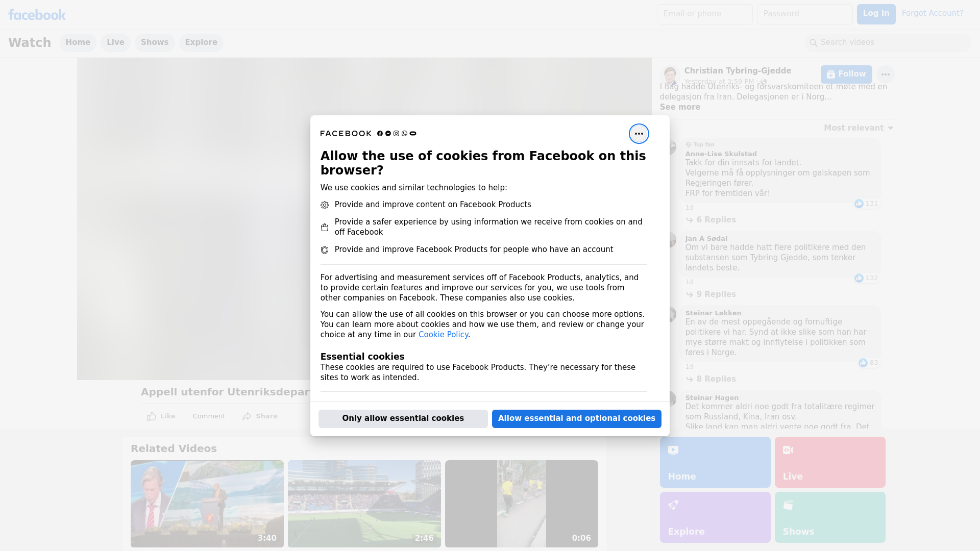
Task: Open related video with 0:06 duration
Action: tap(522, 504)
